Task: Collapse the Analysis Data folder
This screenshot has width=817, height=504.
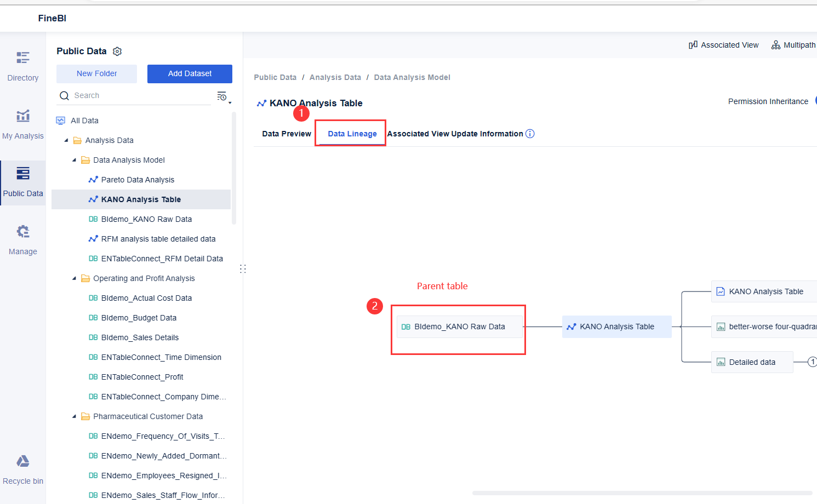Action: tap(66, 141)
